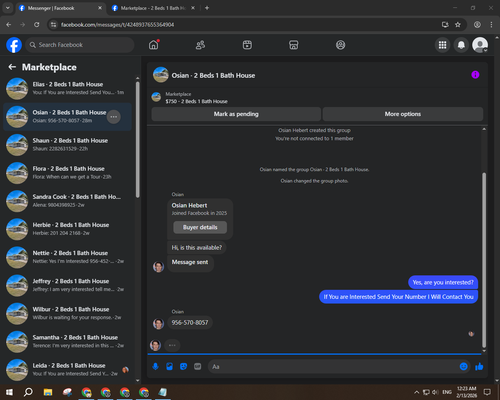Switch to Marketplace 2 Beds browser tab
This screenshot has width=500, height=400.
coord(153,8)
